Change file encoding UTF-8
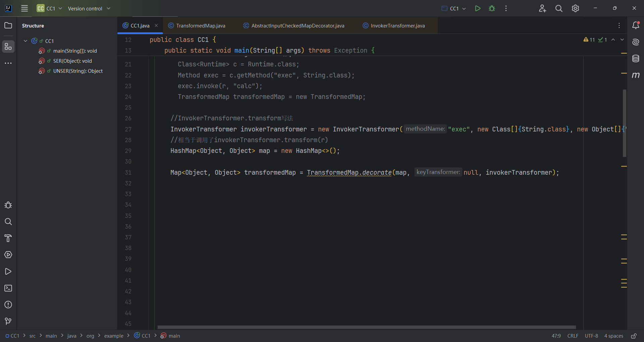 click(591, 336)
